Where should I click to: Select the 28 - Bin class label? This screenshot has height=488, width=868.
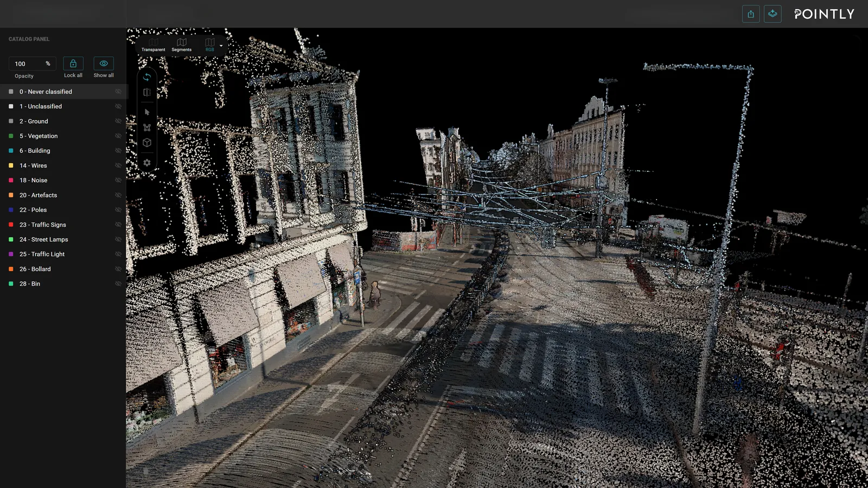tap(30, 284)
